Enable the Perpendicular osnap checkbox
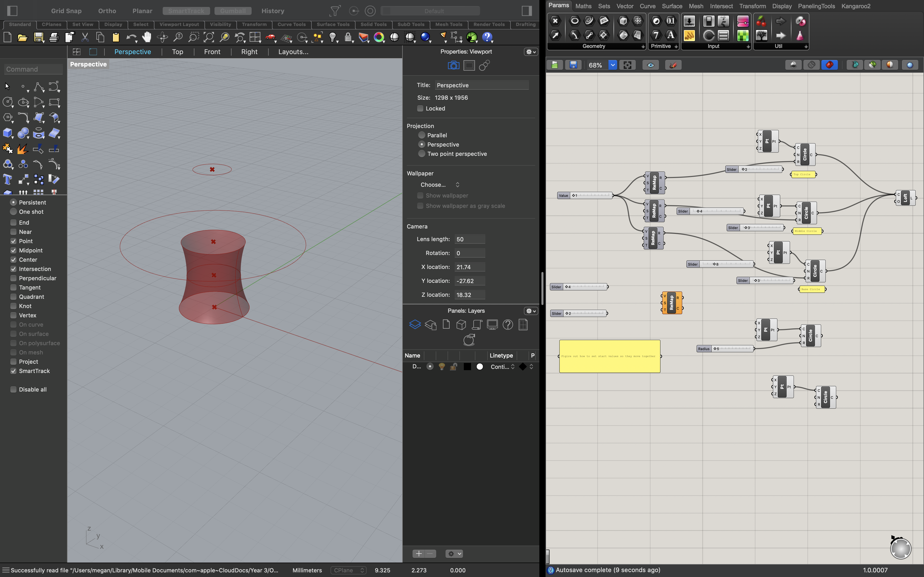Viewport: 924px width, 577px height. pos(13,278)
